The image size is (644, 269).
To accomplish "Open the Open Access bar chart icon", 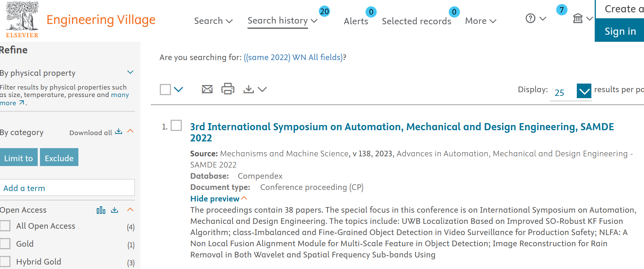I will click(101, 210).
